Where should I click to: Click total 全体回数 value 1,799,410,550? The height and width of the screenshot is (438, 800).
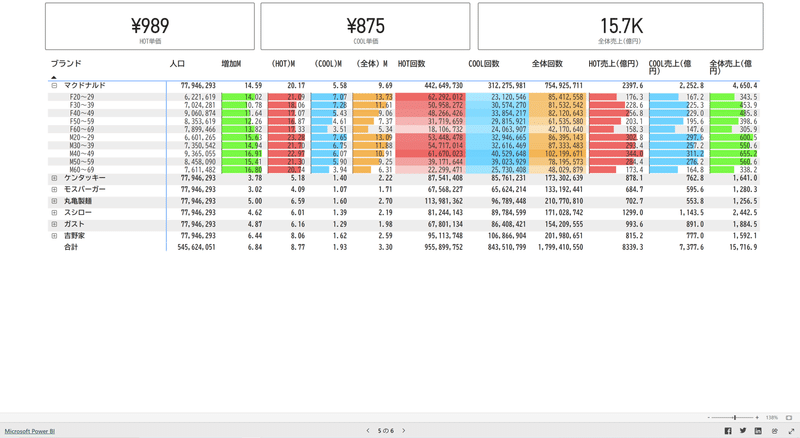(x=560, y=247)
